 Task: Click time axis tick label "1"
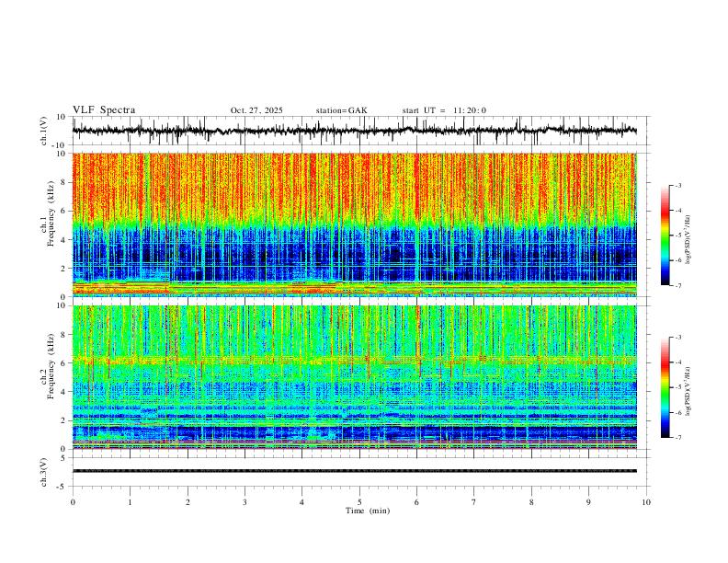(x=130, y=502)
